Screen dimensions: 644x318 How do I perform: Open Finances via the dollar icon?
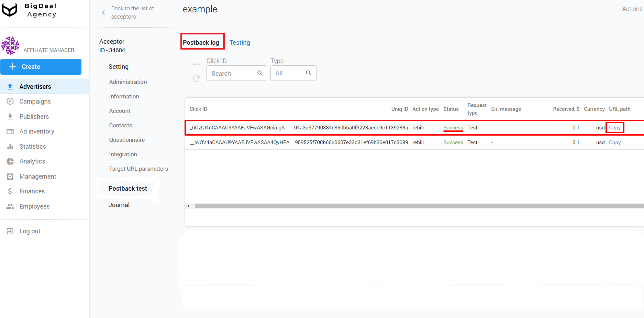point(10,191)
